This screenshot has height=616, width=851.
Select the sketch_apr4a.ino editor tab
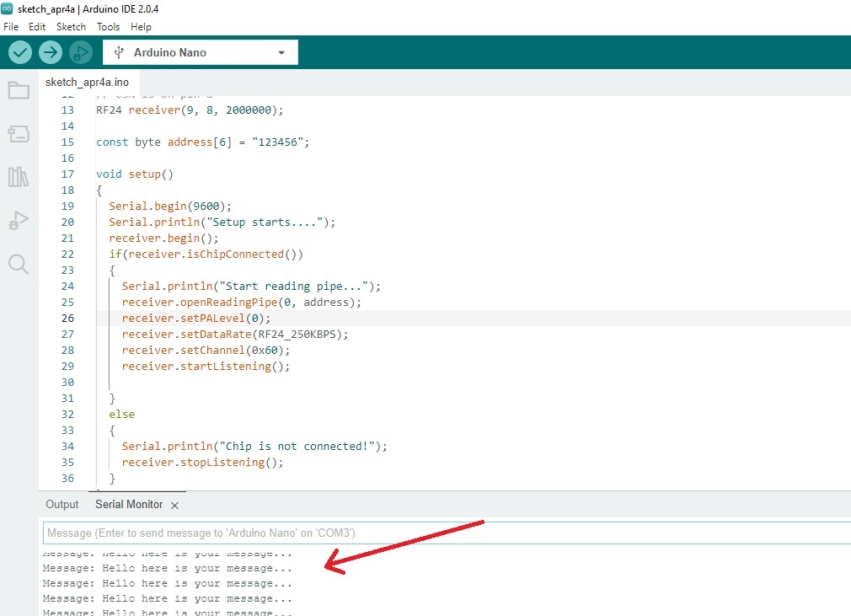point(88,82)
